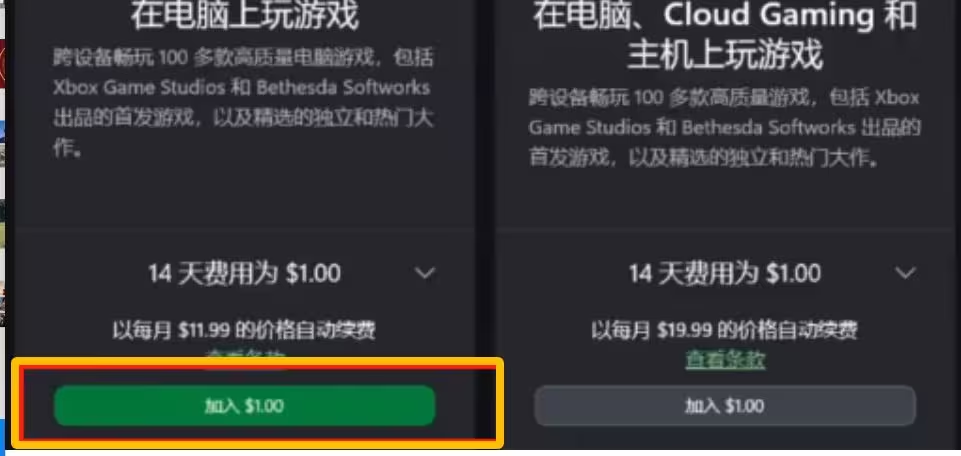Screen dimensions: 961x456
Task: Select the 14 天费用为 $1.00 option in Cloud Gaming plan
Action: pyautogui.click(x=725, y=273)
